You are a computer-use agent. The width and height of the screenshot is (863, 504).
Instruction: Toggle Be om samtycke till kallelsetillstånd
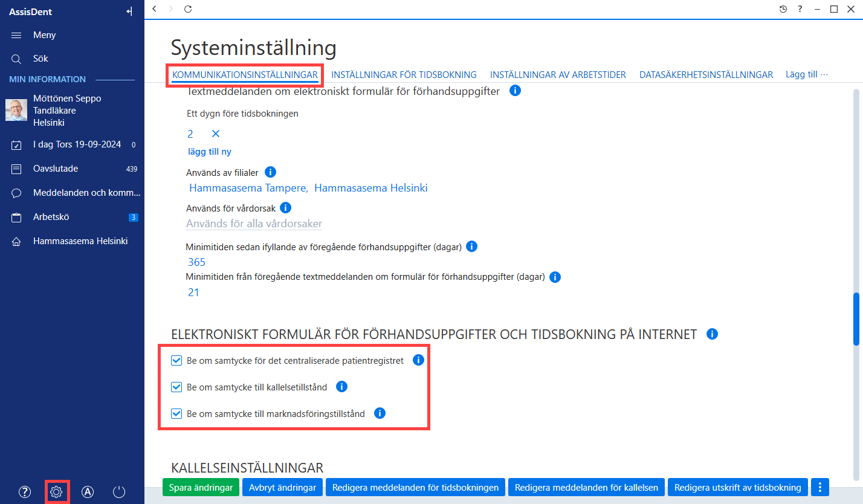[176, 387]
